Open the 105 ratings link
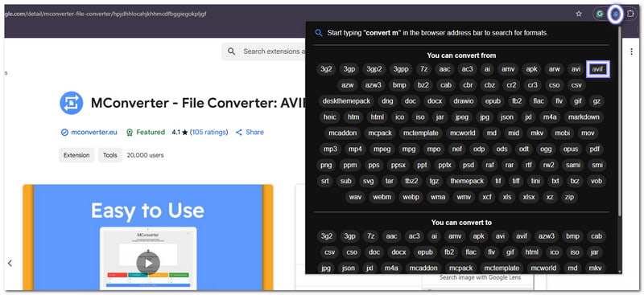The image size is (644, 295). point(209,132)
